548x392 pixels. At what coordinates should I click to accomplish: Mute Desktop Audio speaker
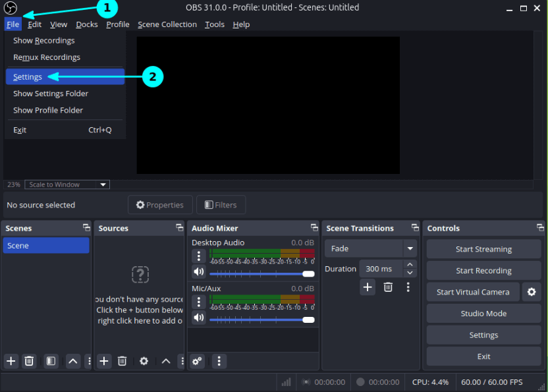[199, 271]
